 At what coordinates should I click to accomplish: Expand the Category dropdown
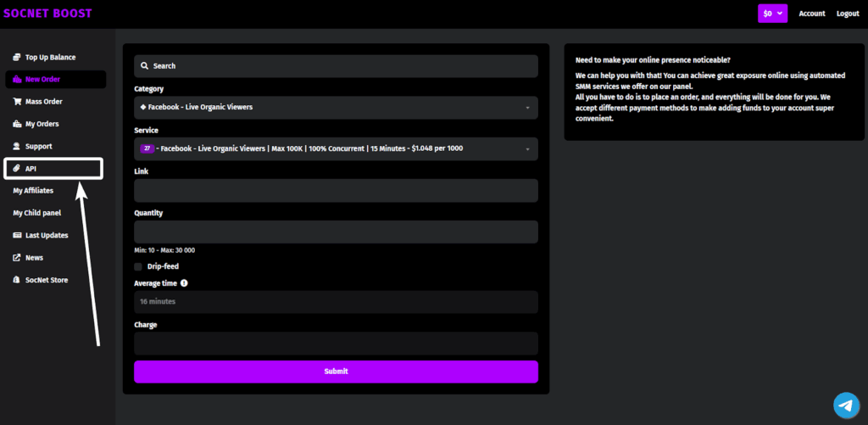pos(336,108)
